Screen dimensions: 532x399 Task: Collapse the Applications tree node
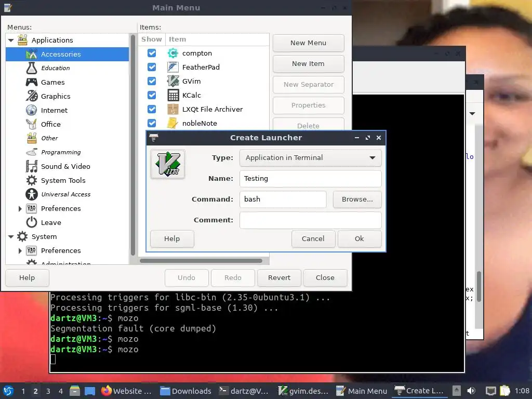coord(11,41)
